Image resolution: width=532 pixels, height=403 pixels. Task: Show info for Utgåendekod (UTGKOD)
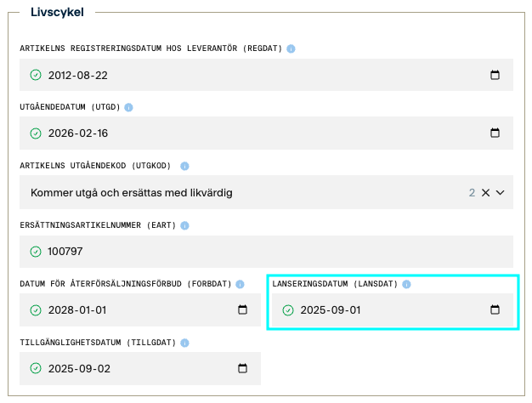pos(184,167)
